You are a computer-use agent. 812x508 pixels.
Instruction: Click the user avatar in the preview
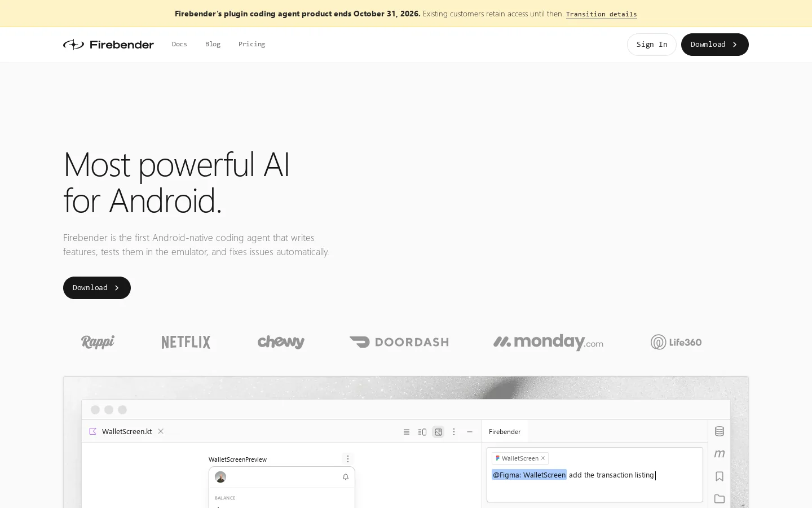point(220,477)
